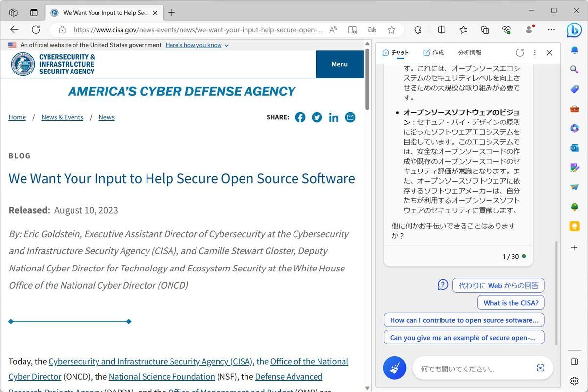Open Outlook in the sidebar

[x=575, y=148]
